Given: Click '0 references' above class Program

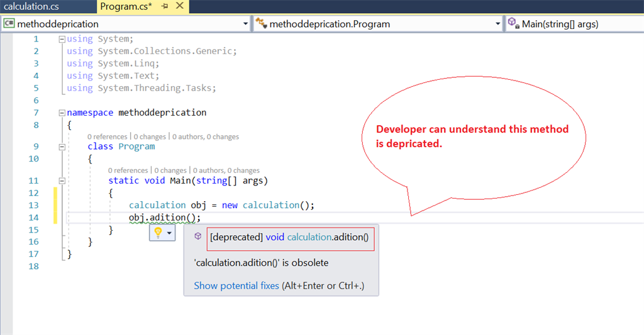Looking at the screenshot, I should (x=107, y=137).
